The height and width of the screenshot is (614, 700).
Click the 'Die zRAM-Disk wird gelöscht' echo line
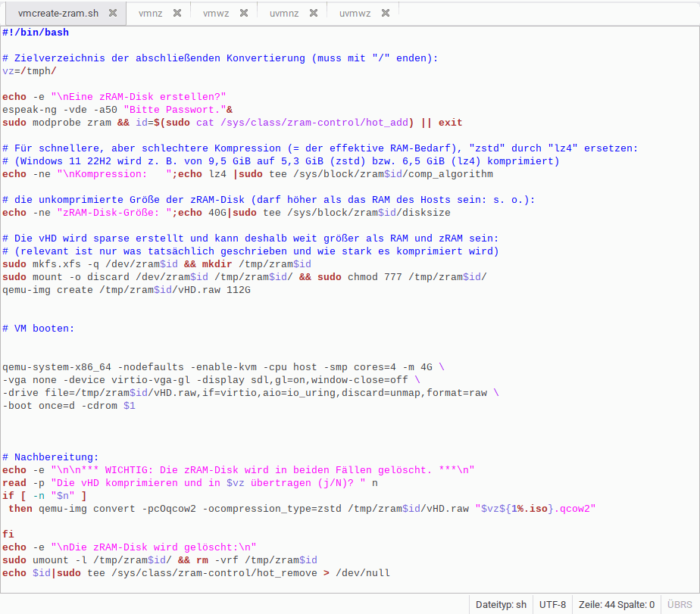(130, 547)
